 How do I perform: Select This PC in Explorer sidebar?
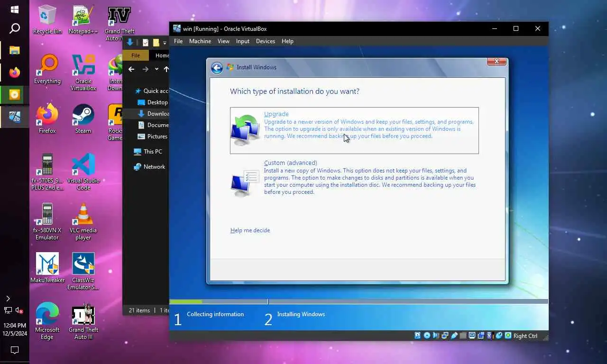(148, 152)
